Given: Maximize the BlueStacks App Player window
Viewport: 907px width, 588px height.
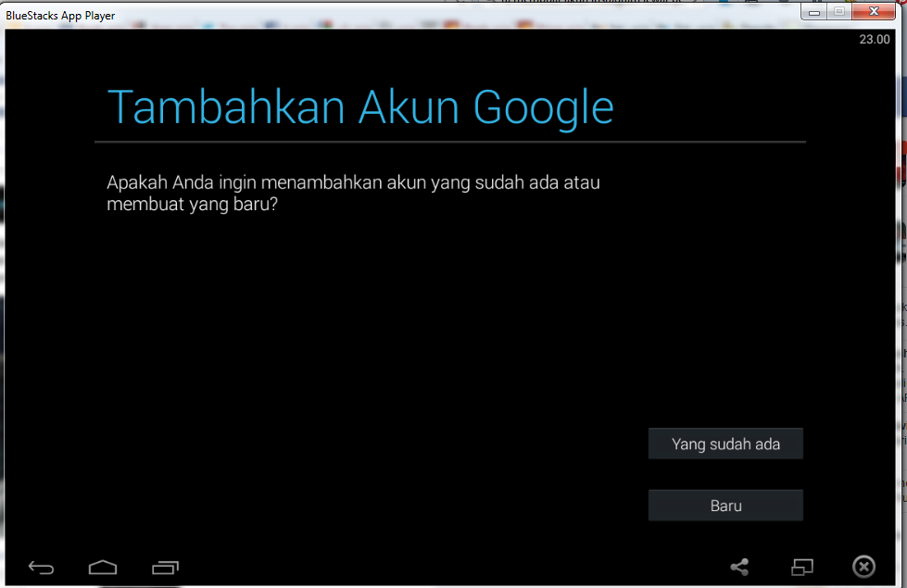Looking at the screenshot, I should (x=838, y=11).
